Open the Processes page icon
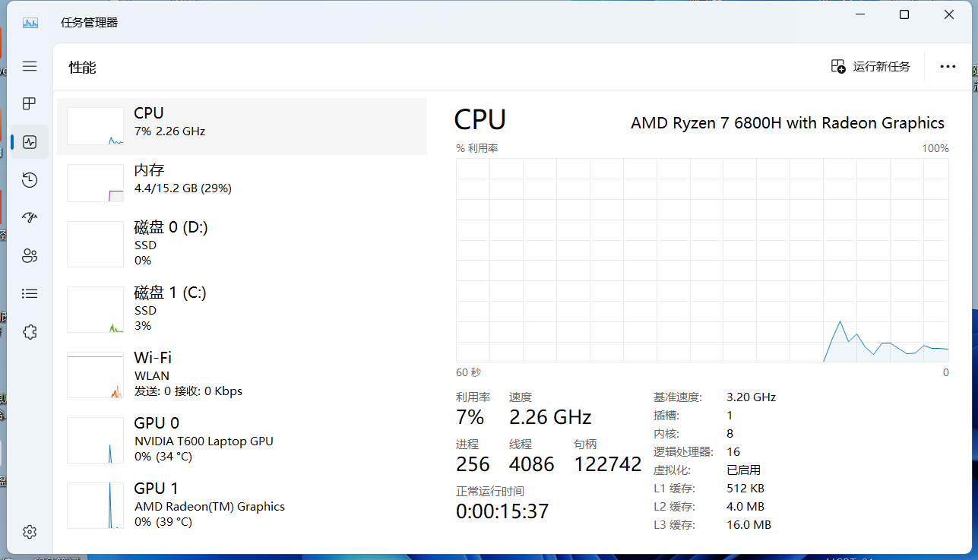This screenshot has height=560, width=978. coord(30,103)
